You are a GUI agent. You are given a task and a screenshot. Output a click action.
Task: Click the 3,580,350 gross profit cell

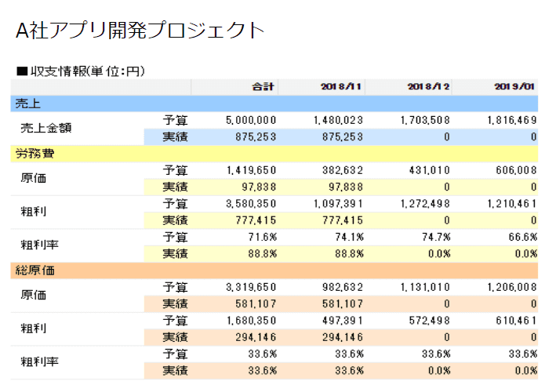[250, 204]
